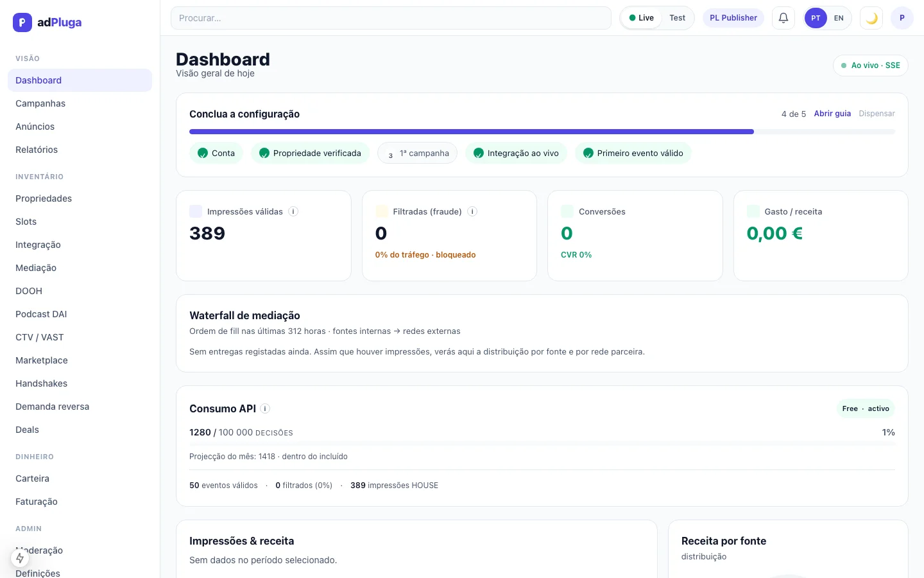Open Slots in the sidebar
Image resolution: width=924 pixels, height=578 pixels.
pyautogui.click(x=80, y=222)
